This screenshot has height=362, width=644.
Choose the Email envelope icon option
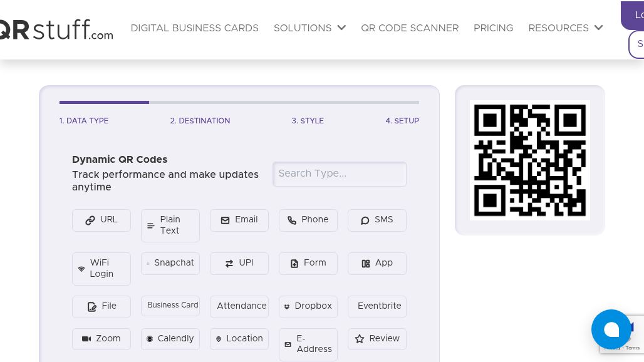[225, 220]
